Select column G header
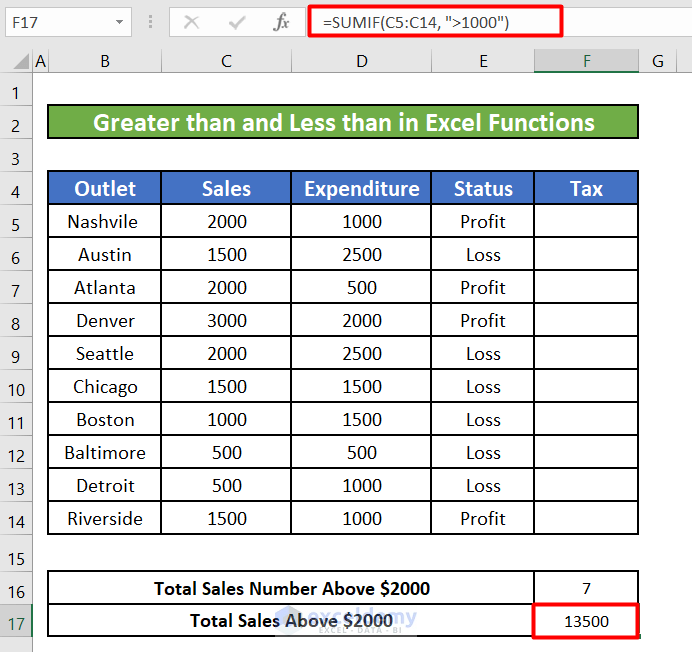The width and height of the screenshot is (692, 652). [x=658, y=61]
